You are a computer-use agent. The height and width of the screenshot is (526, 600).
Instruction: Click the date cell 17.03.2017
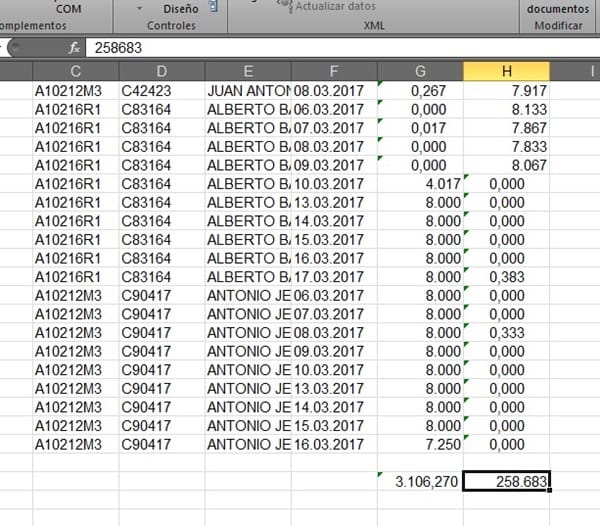click(x=334, y=277)
